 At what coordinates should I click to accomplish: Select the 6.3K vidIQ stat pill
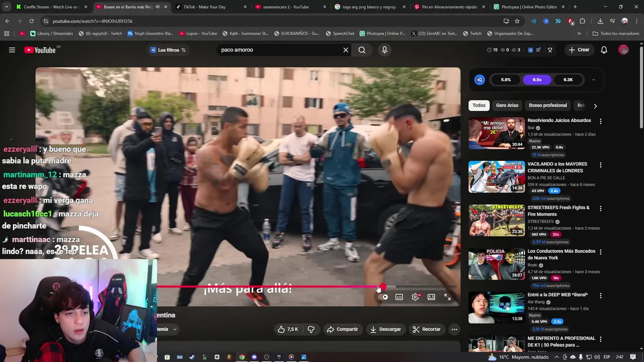click(568, 79)
